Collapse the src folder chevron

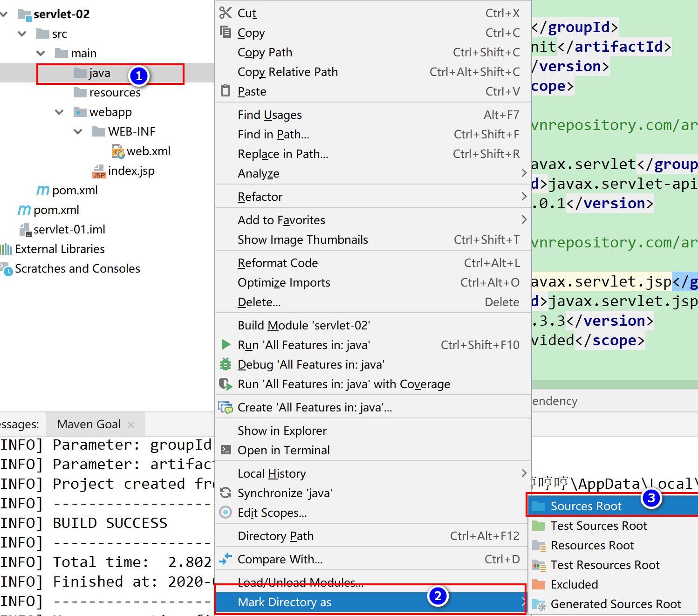tap(22, 34)
